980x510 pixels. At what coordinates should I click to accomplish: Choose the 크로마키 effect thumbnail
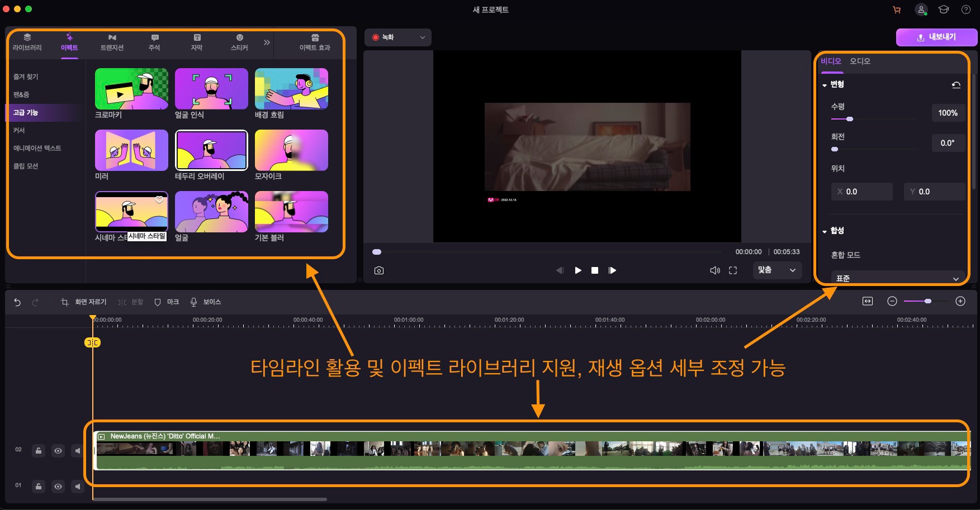[x=131, y=89]
